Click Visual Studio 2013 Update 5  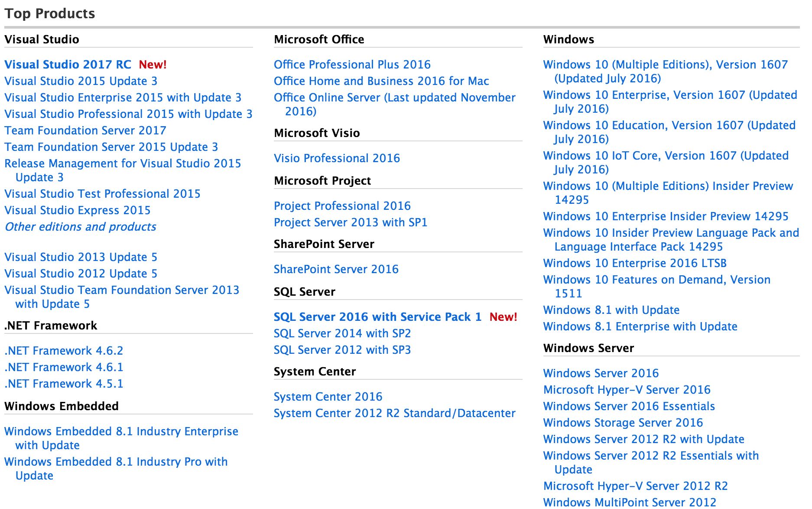(81, 257)
